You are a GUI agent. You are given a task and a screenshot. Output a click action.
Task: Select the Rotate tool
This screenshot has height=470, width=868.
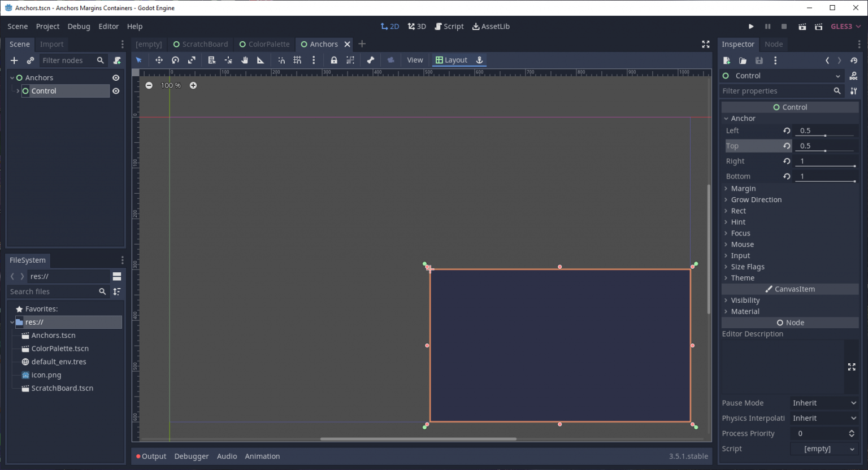(175, 60)
